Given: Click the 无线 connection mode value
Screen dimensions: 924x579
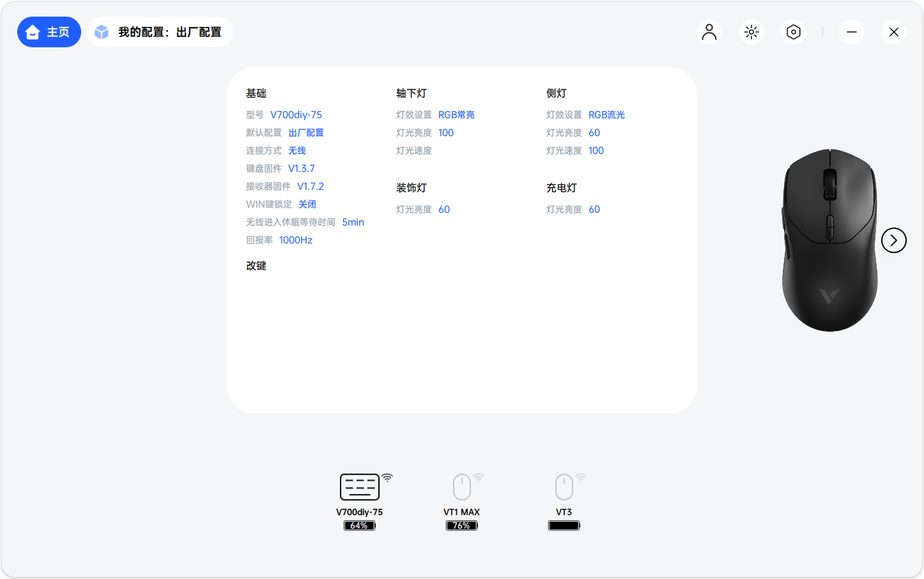Looking at the screenshot, I should click(297, 151).
